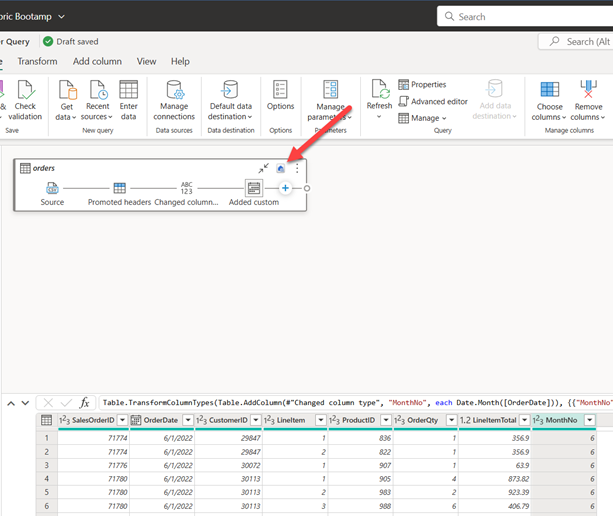Click the Draft saved status

[x=71, y=41]
